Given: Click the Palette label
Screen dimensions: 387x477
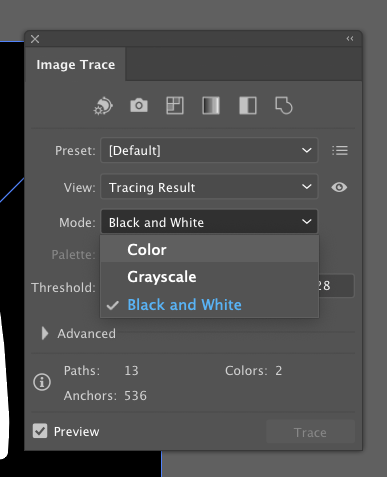Looking at the screenshot, I should pos(73,255).
